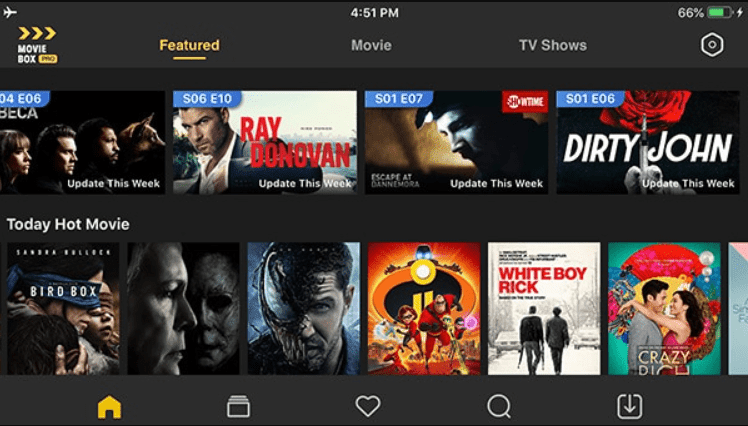Select the White Boy Rick poster
This screenshot has width=748, height=426.
pyautogui.click(x=544, y=308)
